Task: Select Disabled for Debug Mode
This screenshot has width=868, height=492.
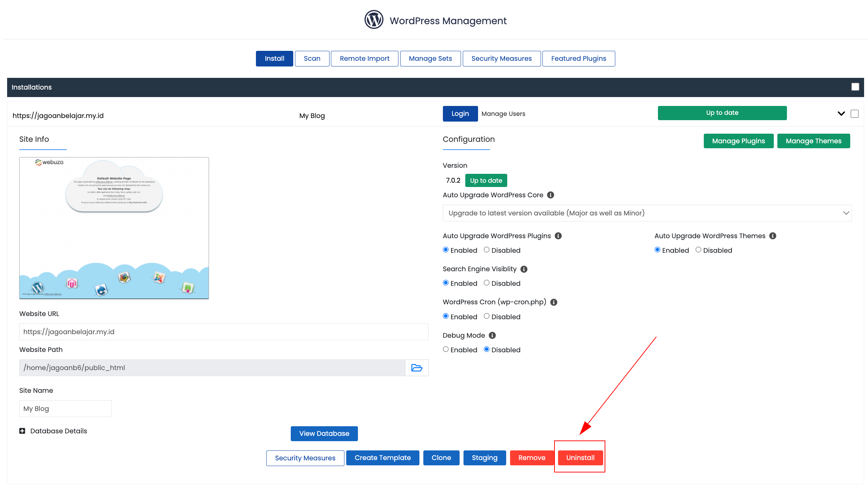Action: (487, 349)
